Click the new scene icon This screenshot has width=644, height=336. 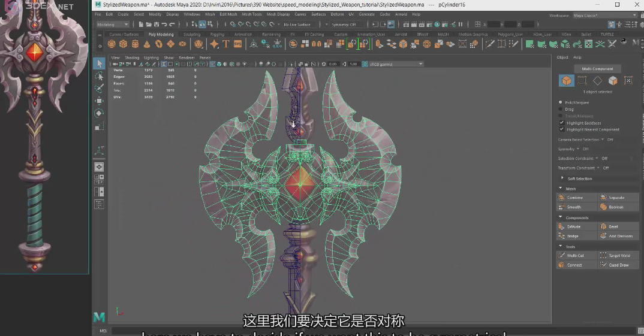[x=141, y=25]
